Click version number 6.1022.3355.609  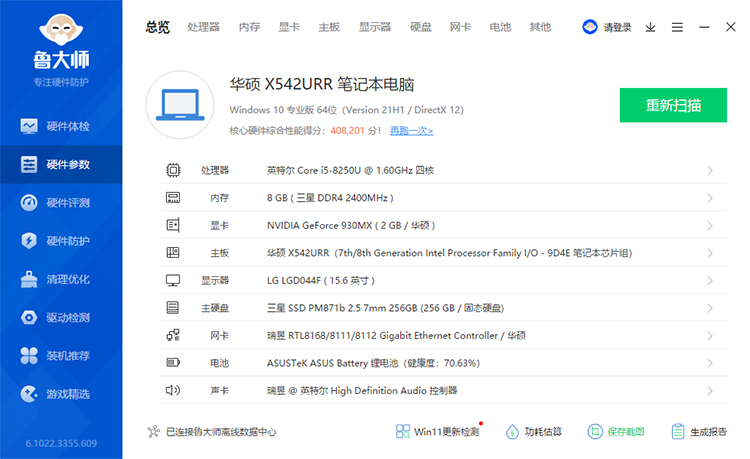pos(61,443)
